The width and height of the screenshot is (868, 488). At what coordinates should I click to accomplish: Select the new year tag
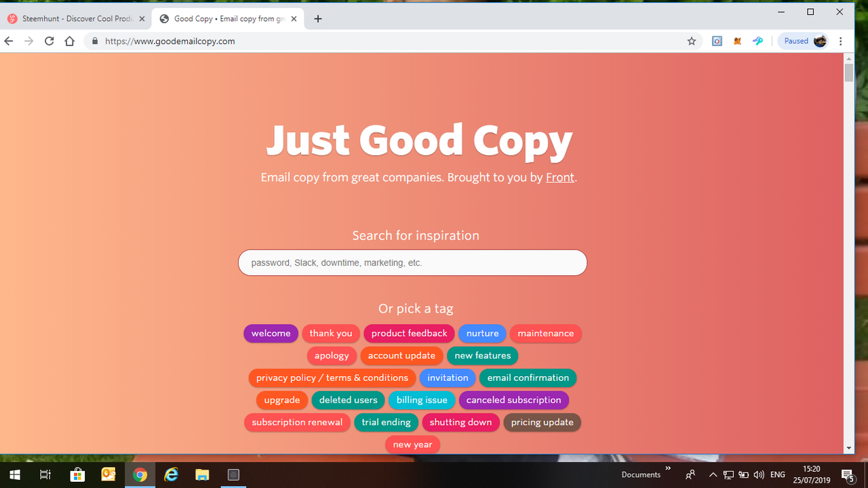412,445
